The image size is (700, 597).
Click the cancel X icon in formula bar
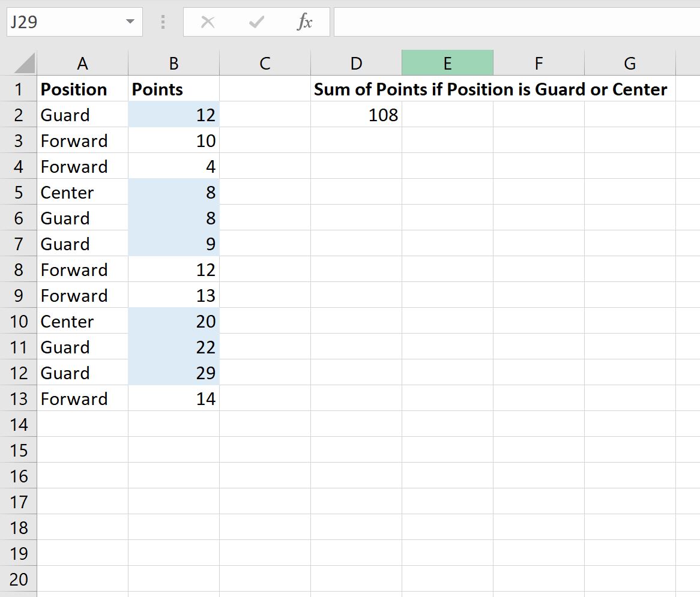tap(208, 22)
